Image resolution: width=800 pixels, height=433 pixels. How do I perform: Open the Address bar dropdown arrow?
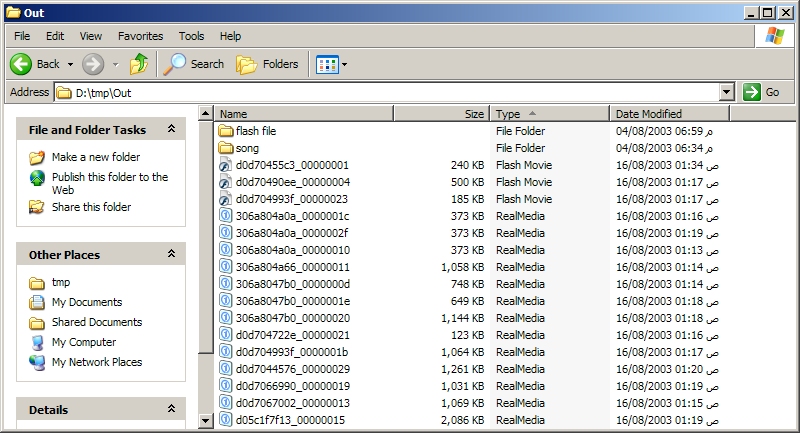point(727,92)
